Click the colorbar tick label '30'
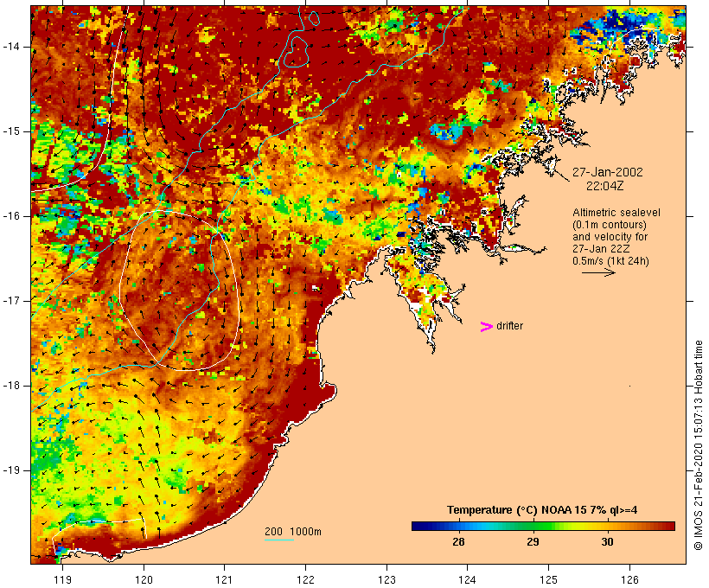Screen dimensions: 709x588 (607, 542)
